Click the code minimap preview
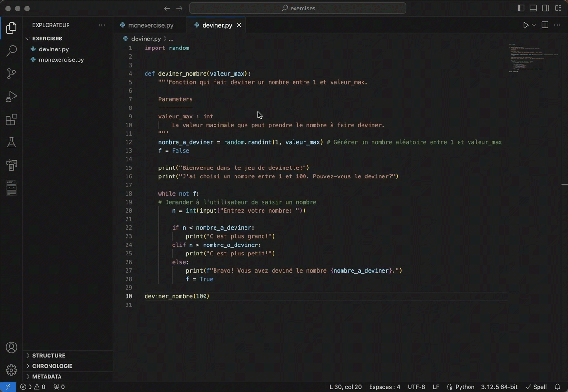This screenshot has height=392, width=568. click(534, 58)
